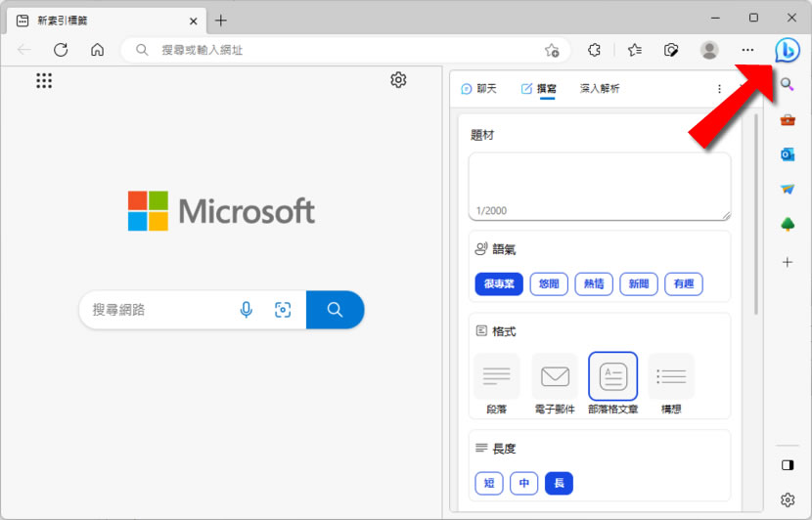The image size is (812, 520).
Task: Click into the 題材 text area
Action: (600, 187)
